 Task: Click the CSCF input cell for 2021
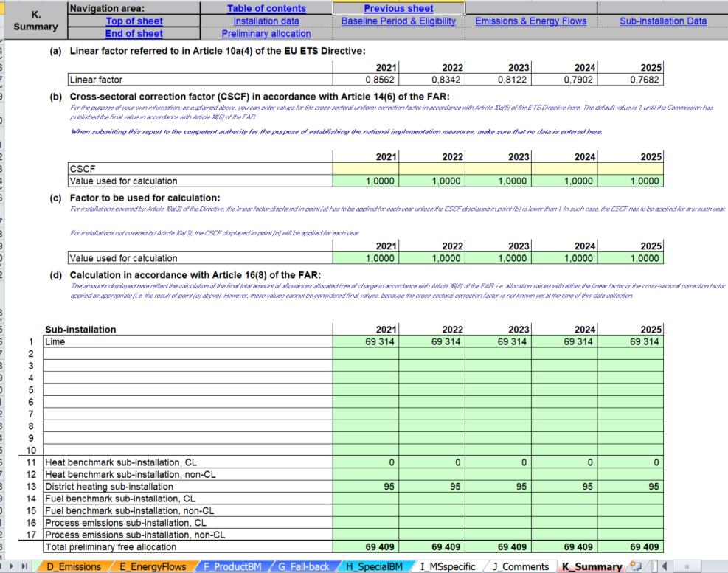coord(365,169)
